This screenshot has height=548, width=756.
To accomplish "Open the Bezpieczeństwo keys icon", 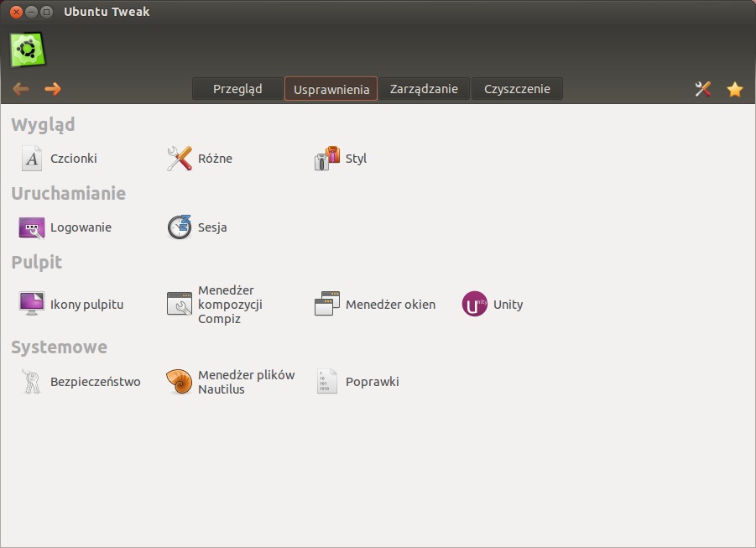I will click(x=32, y=381).
